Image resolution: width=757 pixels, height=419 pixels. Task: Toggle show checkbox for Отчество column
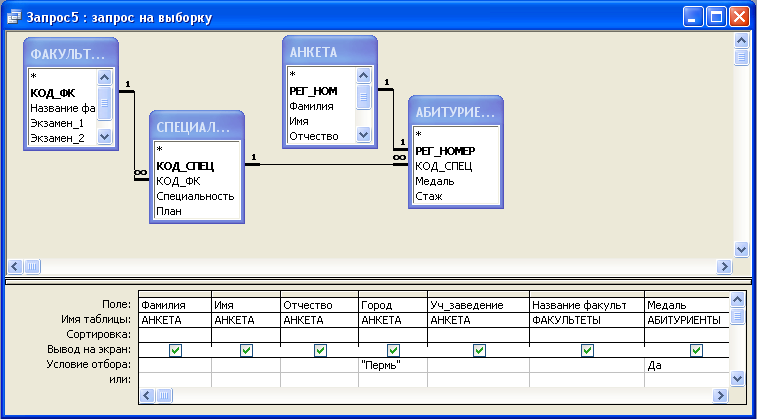click(x=320, y=350)
